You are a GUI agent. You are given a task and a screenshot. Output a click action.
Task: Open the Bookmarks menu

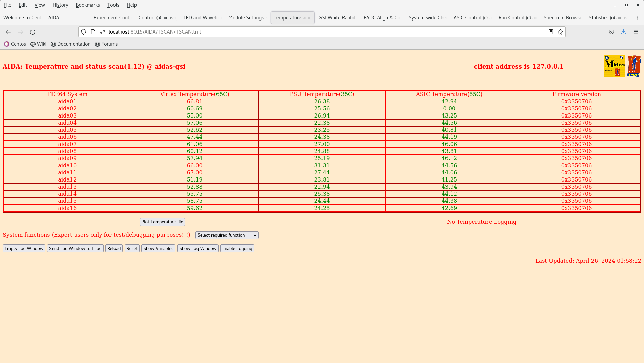tap(88, 5)
